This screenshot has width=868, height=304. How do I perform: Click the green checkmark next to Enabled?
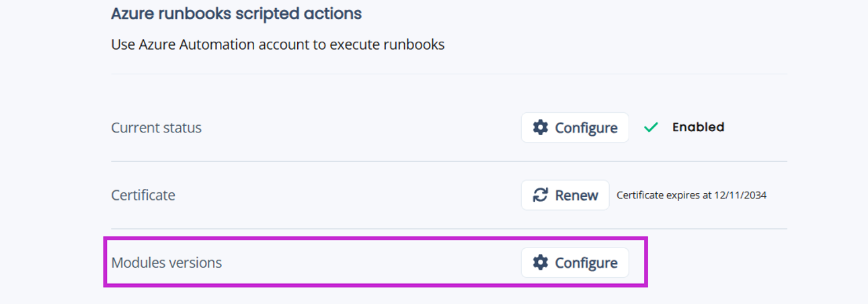pos(650,127)
